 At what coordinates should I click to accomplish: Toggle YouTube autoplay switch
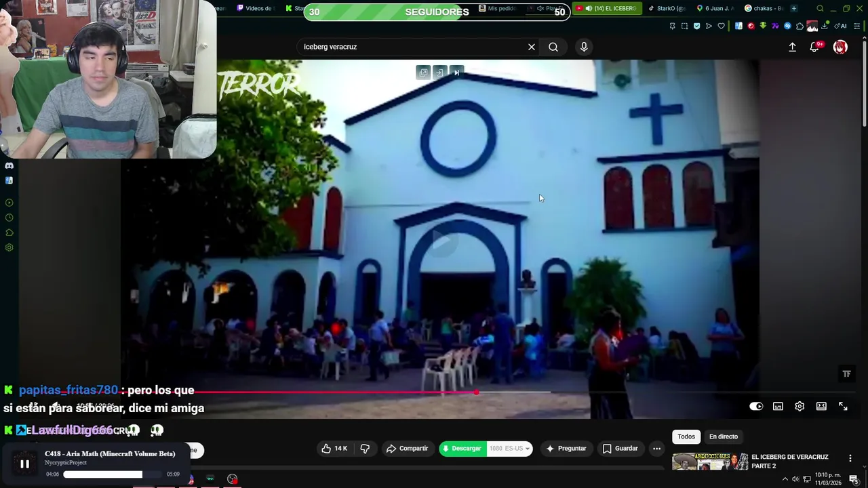pos(756,406)
